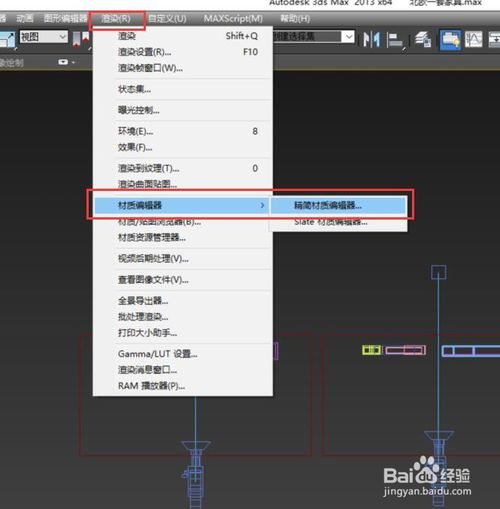Click the 创建选择集 selection set field
500x509 pixels.
pyautogui.click(x=308, y=37)
